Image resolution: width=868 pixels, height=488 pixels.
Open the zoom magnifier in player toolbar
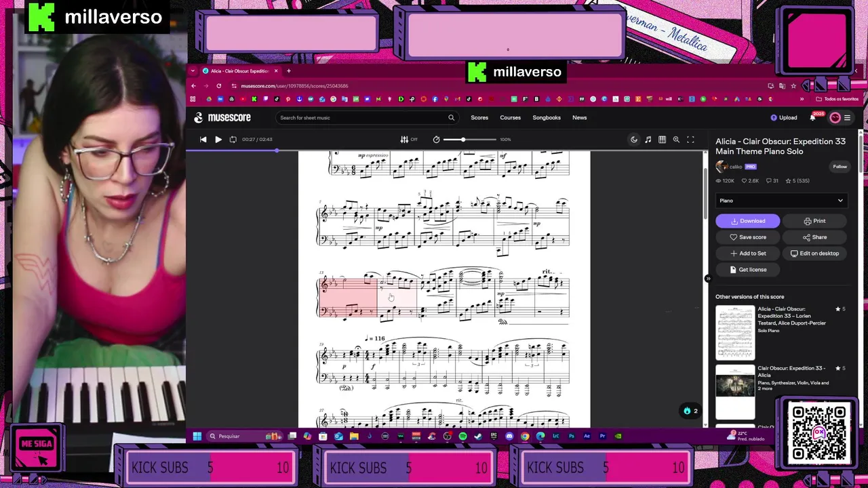(676, 139)
